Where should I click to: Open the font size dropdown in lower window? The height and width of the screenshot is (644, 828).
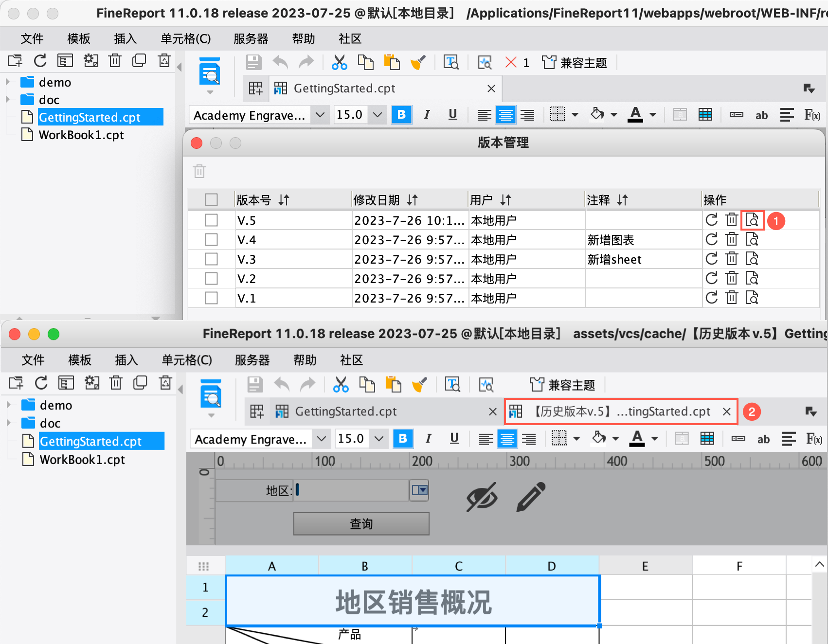(379, 439)
